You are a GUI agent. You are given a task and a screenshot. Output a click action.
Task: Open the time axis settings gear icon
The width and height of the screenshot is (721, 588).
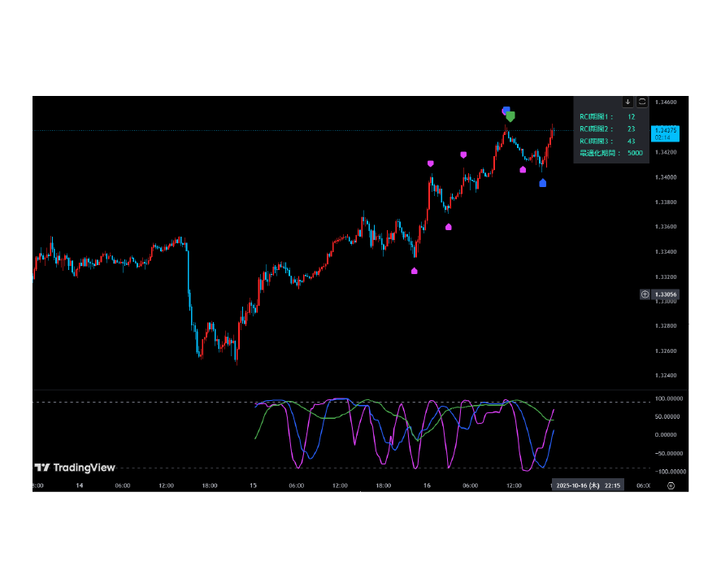pos(671,486)
